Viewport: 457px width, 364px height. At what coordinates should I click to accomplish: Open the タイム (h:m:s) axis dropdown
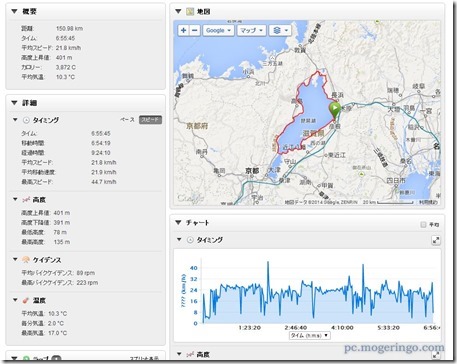click(309, 335)
